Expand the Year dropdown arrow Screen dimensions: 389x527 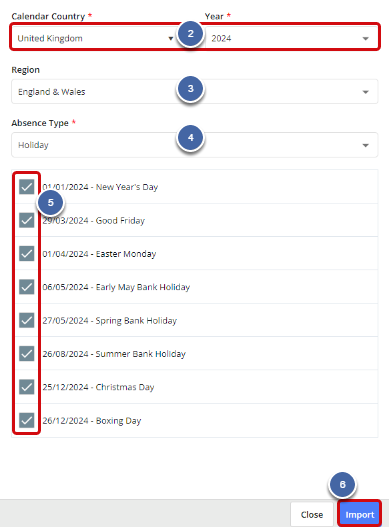(365, 39)
